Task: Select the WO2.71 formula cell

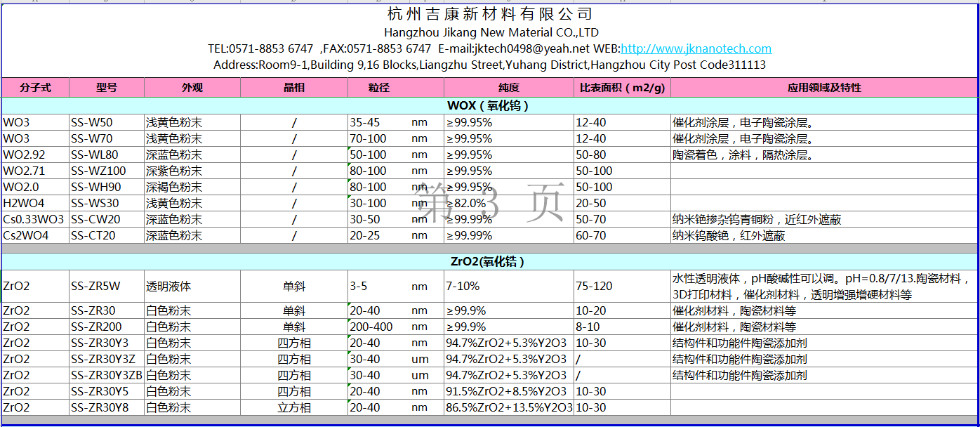Action: 35,171
